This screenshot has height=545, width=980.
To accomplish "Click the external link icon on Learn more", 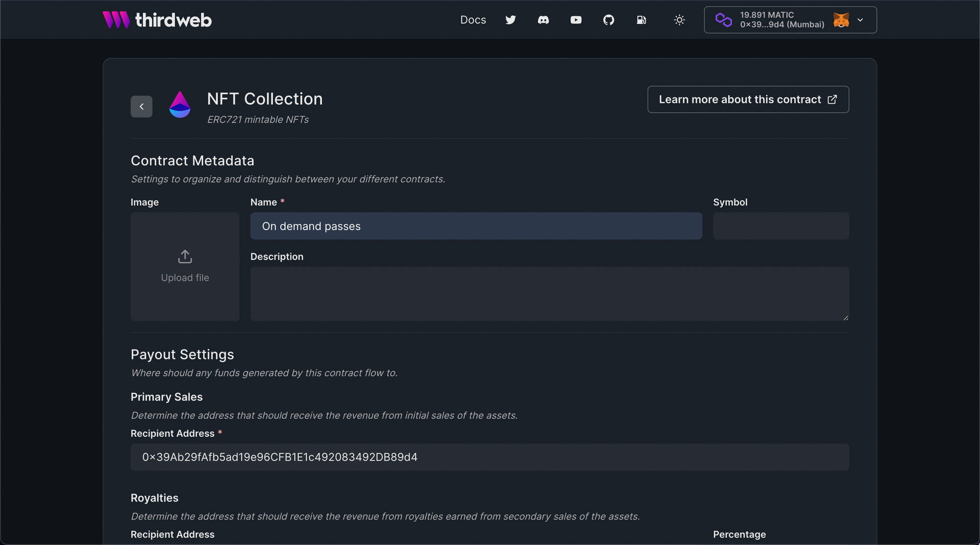I will 833,99.
